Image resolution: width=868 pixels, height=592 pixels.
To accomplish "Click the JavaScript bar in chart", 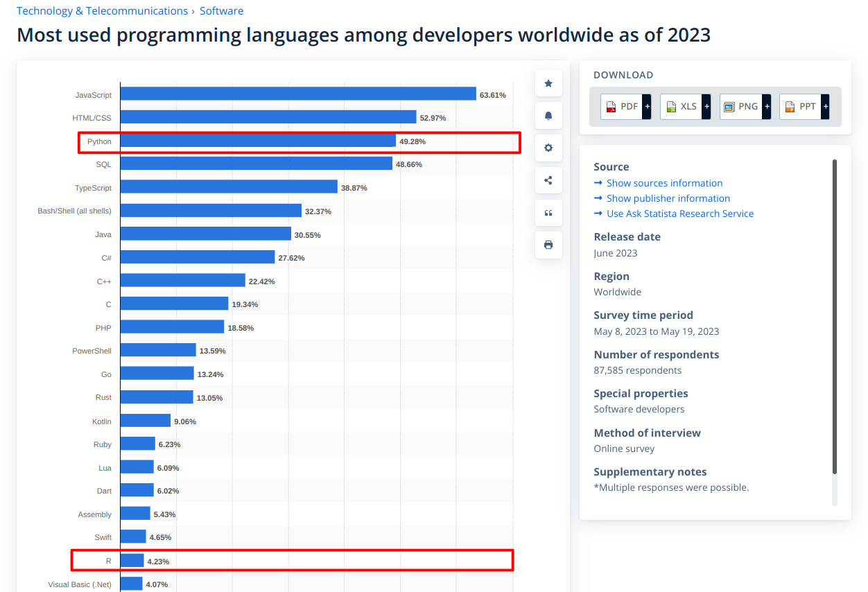I will point(298,94).
